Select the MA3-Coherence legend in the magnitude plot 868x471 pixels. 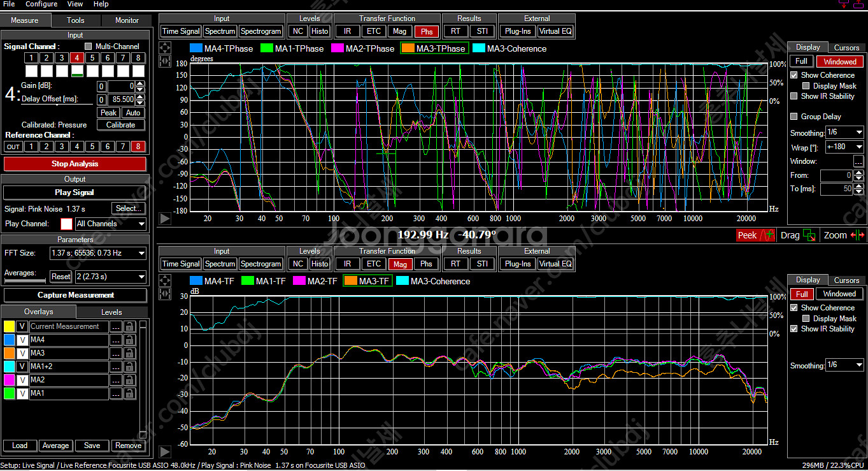(x=433, y=281)
